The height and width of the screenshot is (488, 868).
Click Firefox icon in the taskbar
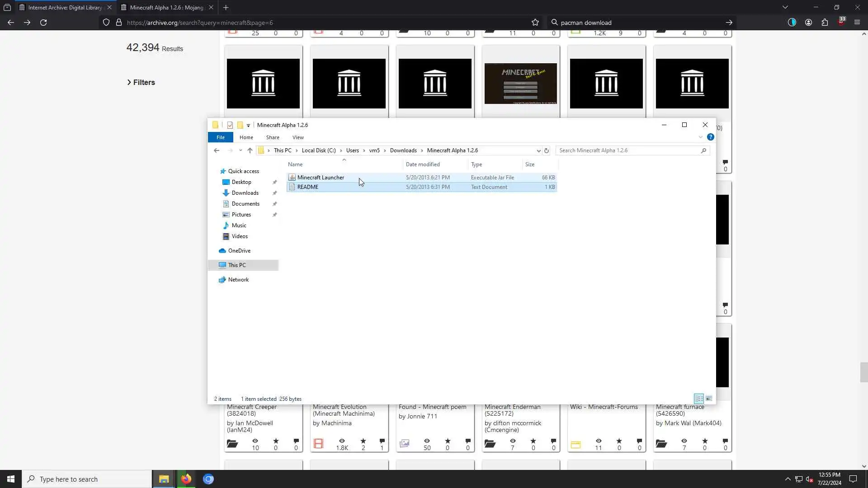pos(186,479)
